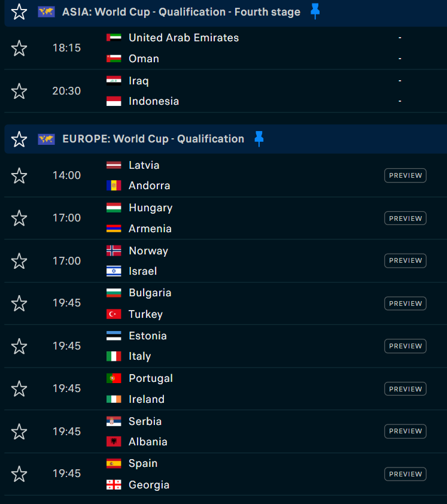
Task: Click the Turkey flag icon
Action: [114, 314]
